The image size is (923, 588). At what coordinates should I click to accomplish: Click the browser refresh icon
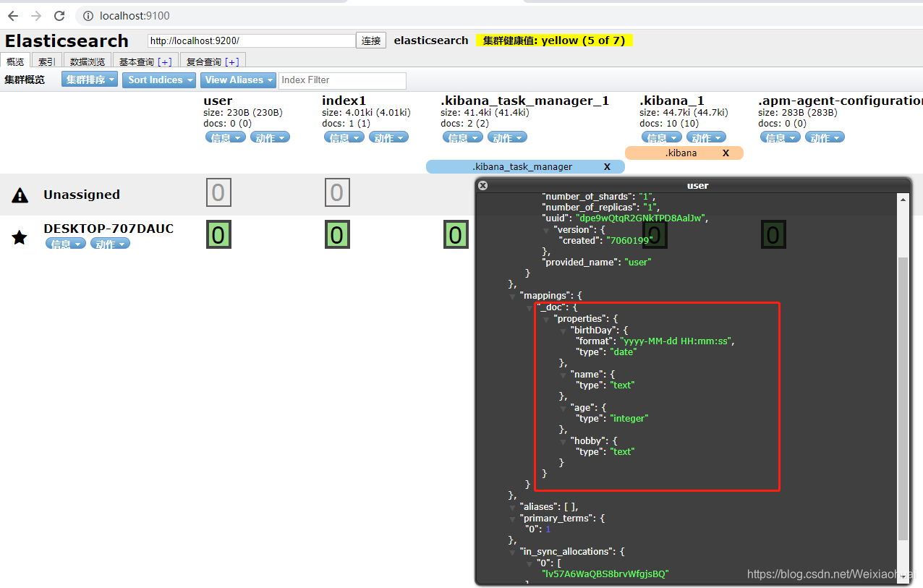point(59,15)
